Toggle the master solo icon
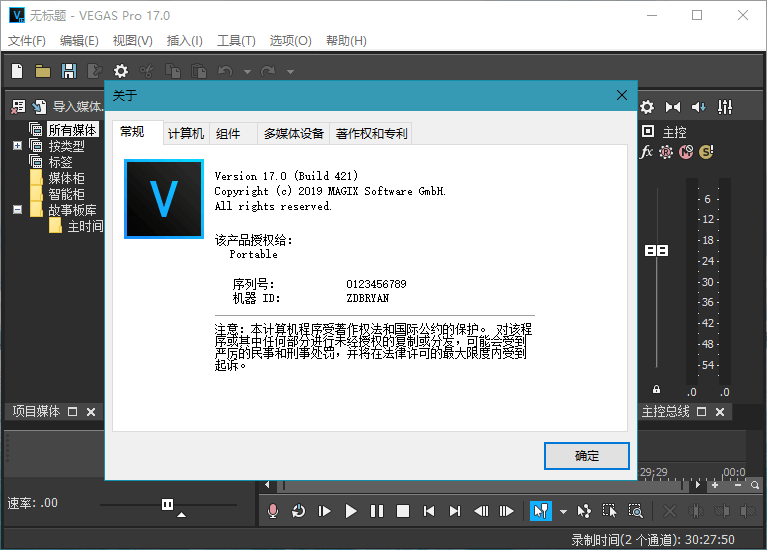Image resolution: width=767 pixels, height=550 pixels. (x=706, y=152)
